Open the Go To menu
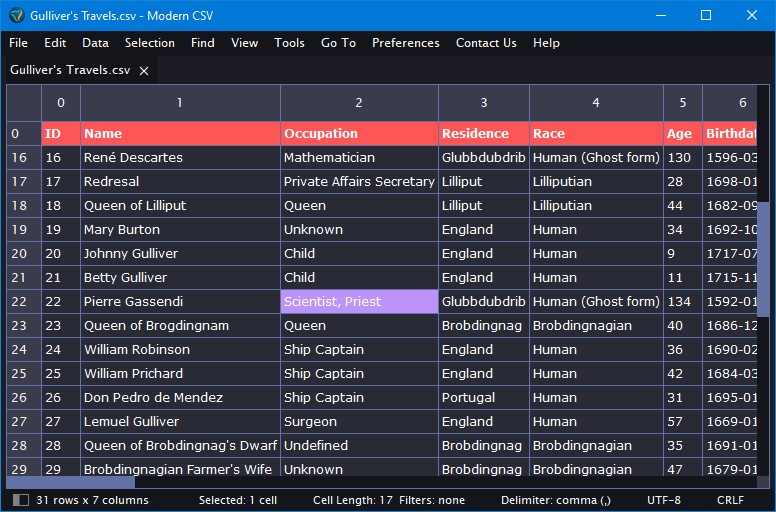The image size is (776, 512). pyautogui.click(x=339, y=43)
